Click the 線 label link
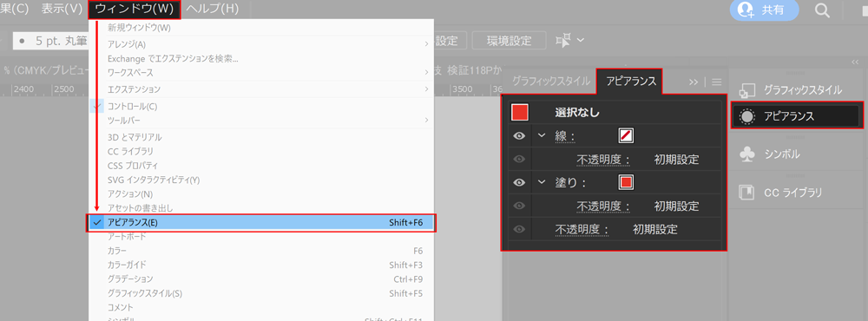This screenshot has width=868, height=321. pos(565,136)
